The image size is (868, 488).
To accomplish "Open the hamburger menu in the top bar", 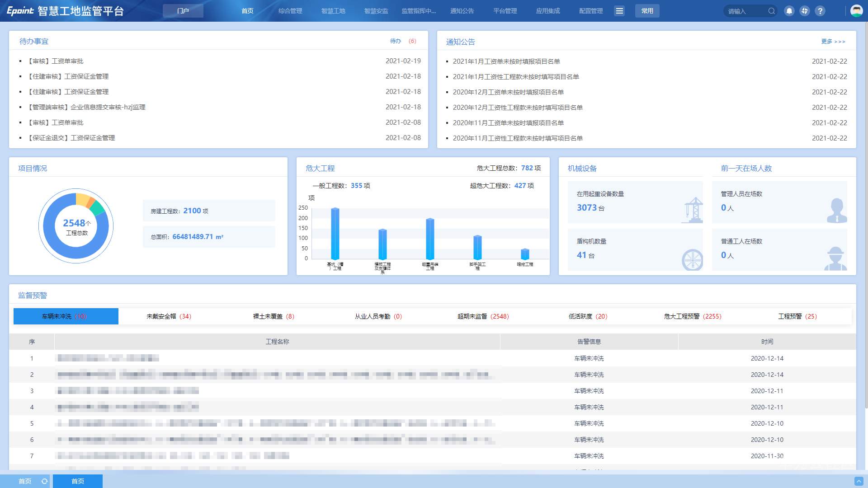I will pos(619,11).
